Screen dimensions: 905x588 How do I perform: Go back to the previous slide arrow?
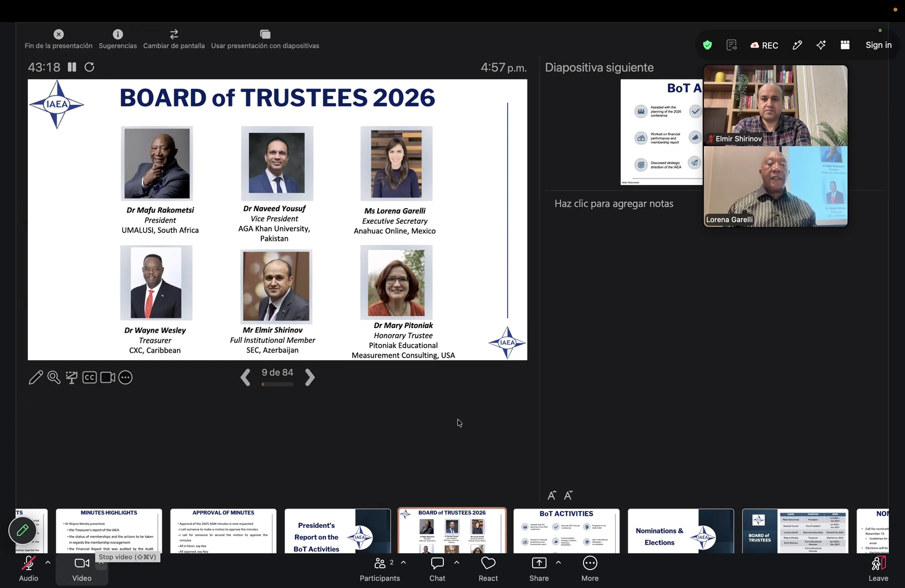pyautogui.click(x=246, y=377)
